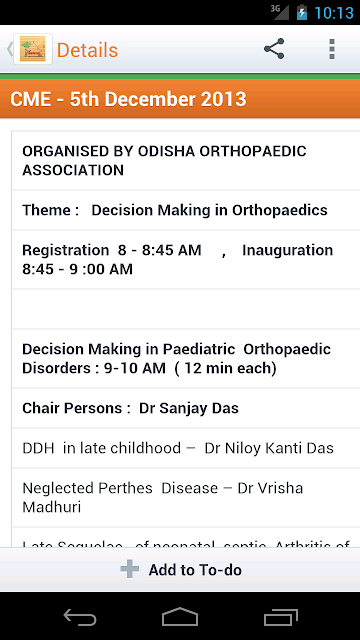Tap the 3G signal indicator
This screenshot has width=360, height=640.
(x=280, y=12)
